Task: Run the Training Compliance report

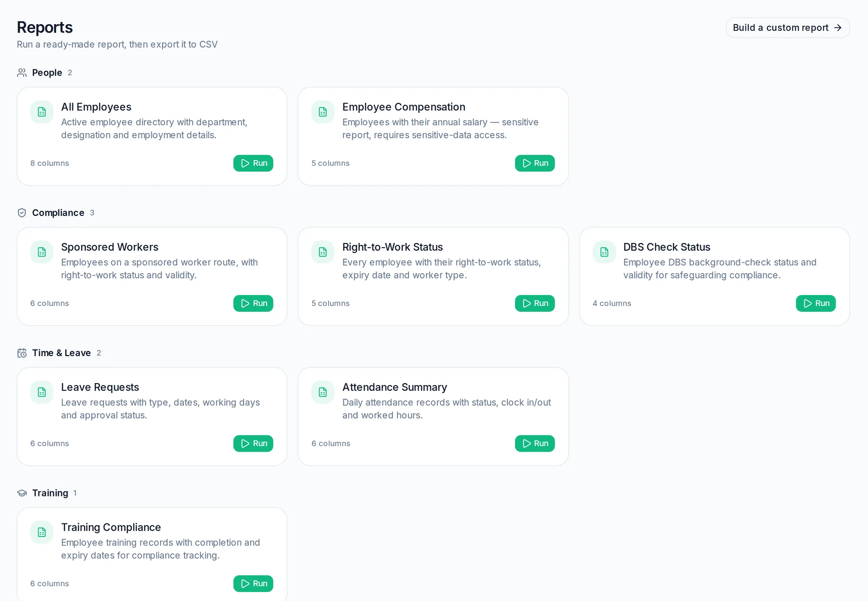Action: coord(253,584)
